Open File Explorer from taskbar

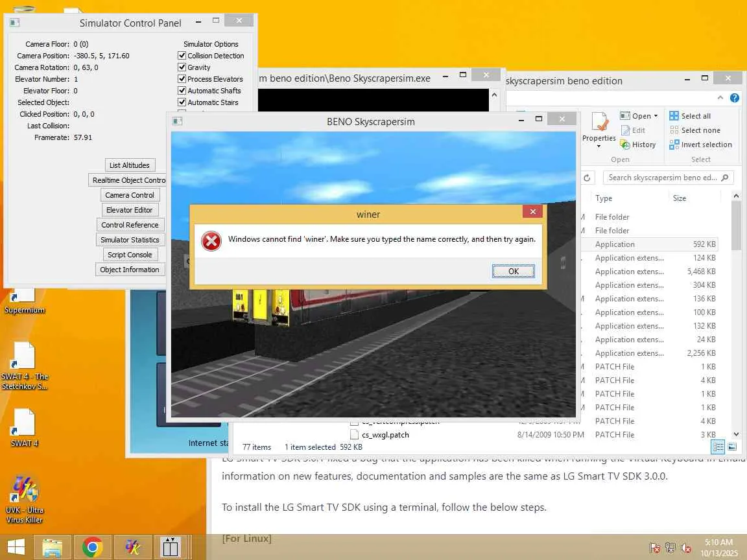[52, 547]
